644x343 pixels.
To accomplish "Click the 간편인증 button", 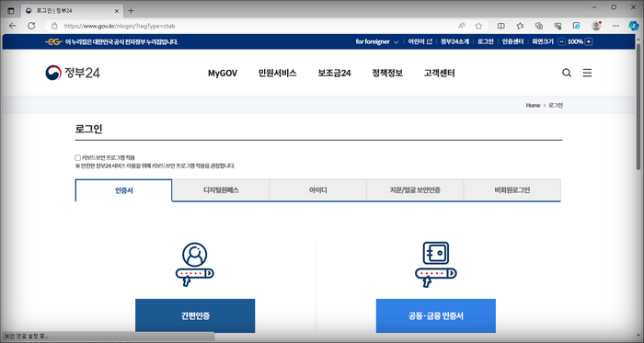I will click(195, 315).
